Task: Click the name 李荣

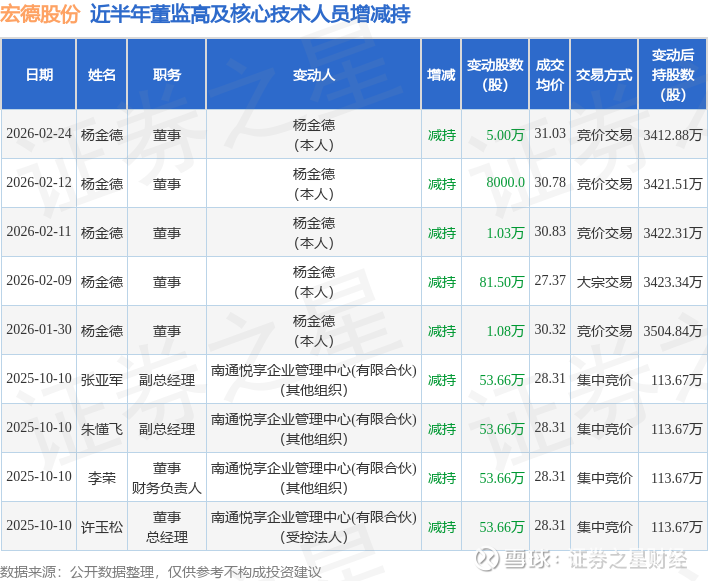Action: pyautogui.click(x=102, y=478)
